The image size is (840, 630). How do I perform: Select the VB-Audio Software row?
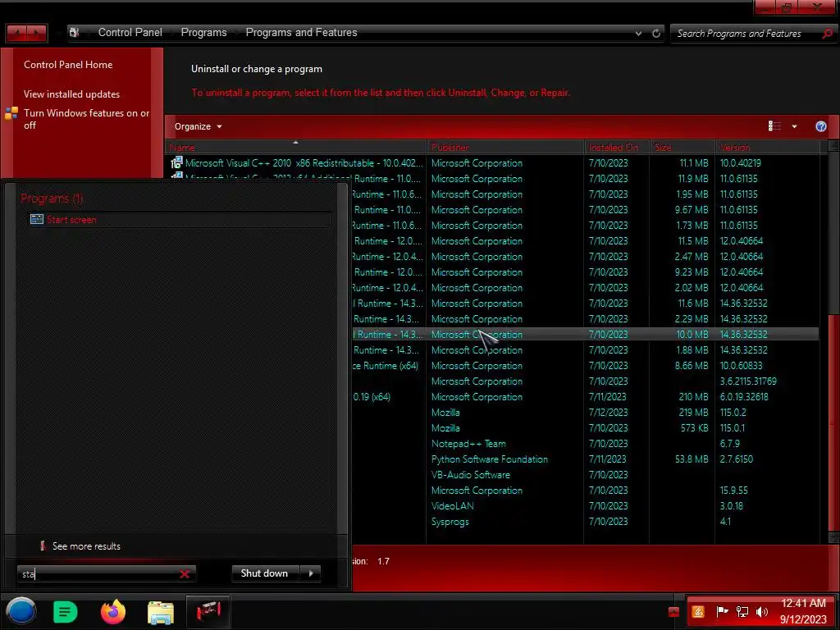pyautogui.click(x=585, y=475)
